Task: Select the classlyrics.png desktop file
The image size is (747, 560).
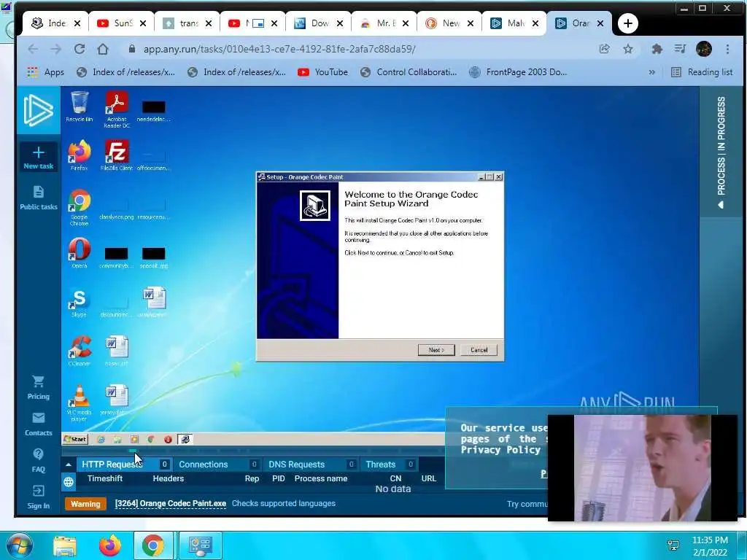Action: click(x=116, y=209)
